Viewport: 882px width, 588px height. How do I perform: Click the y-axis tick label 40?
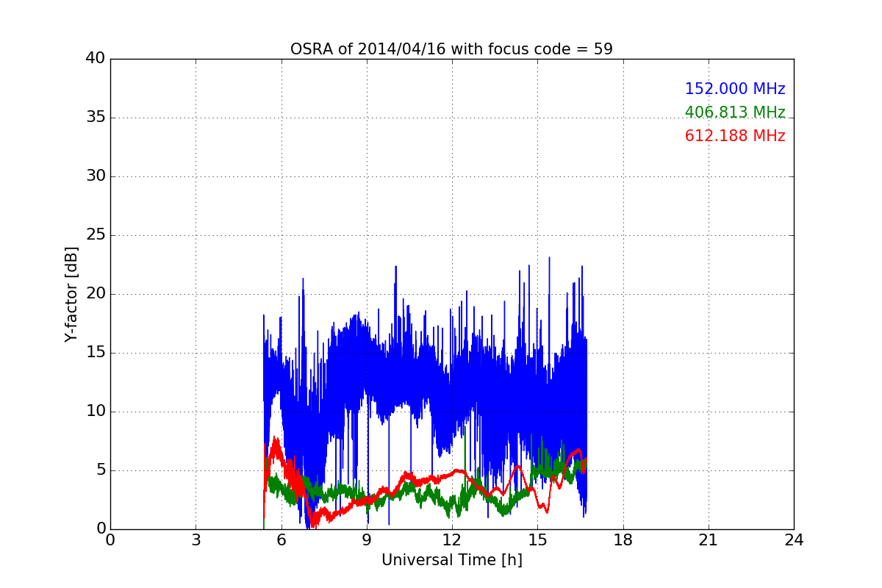[96, 59]
